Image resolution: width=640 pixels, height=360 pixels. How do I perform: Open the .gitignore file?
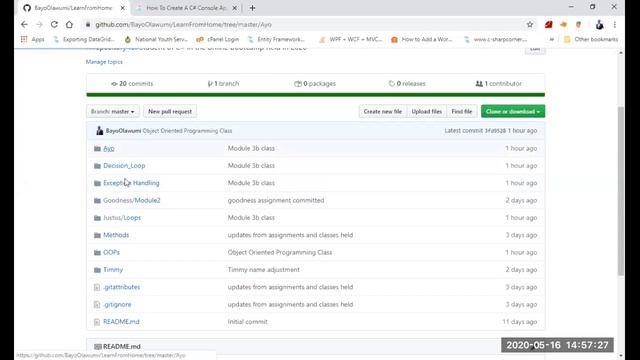point(117,304)
